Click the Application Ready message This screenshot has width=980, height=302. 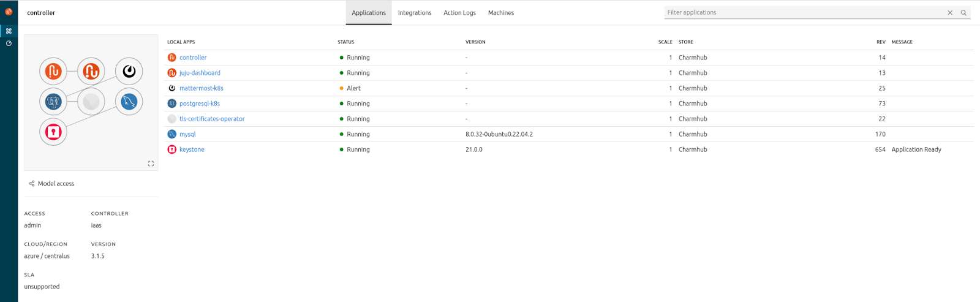pos(916,149)
